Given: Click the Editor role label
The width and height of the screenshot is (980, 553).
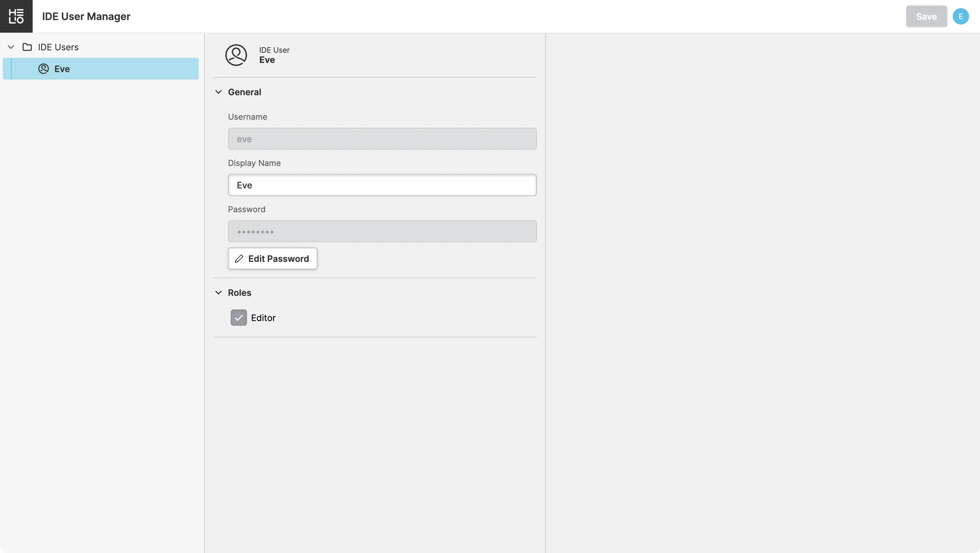Looking at the screenshot, I should tap(263, 318).
